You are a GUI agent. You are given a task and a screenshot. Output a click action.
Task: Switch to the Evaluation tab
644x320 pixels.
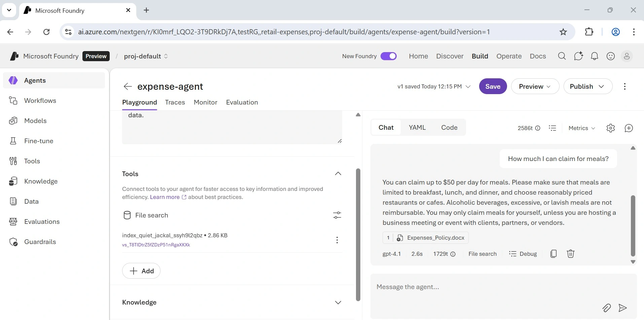[x=242, y=103]
